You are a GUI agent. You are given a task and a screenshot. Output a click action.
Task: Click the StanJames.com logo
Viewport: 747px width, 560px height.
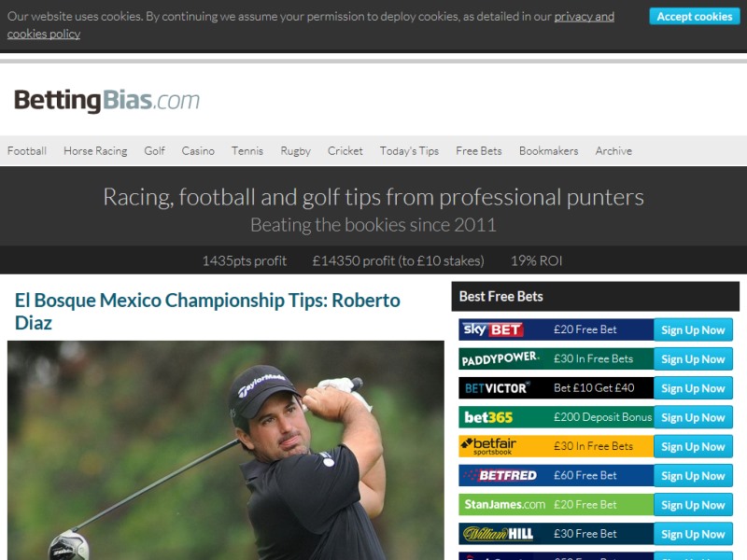(x=504, y=504)
